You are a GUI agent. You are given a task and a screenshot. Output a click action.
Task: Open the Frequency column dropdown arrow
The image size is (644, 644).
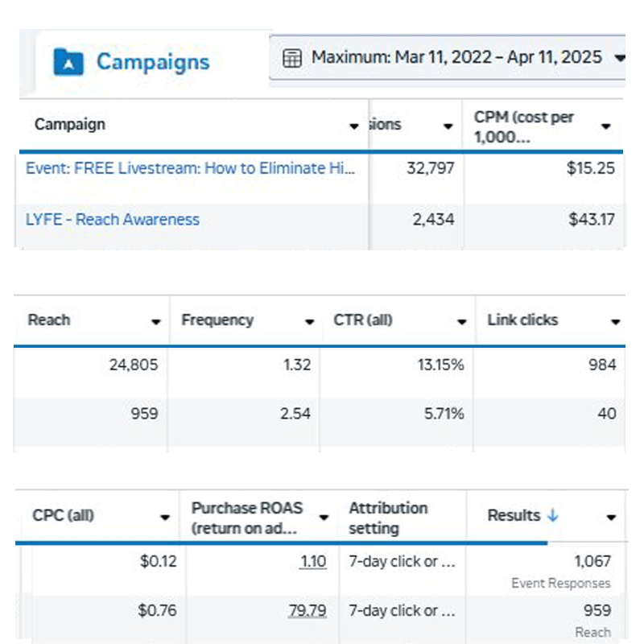coord(309,322)
